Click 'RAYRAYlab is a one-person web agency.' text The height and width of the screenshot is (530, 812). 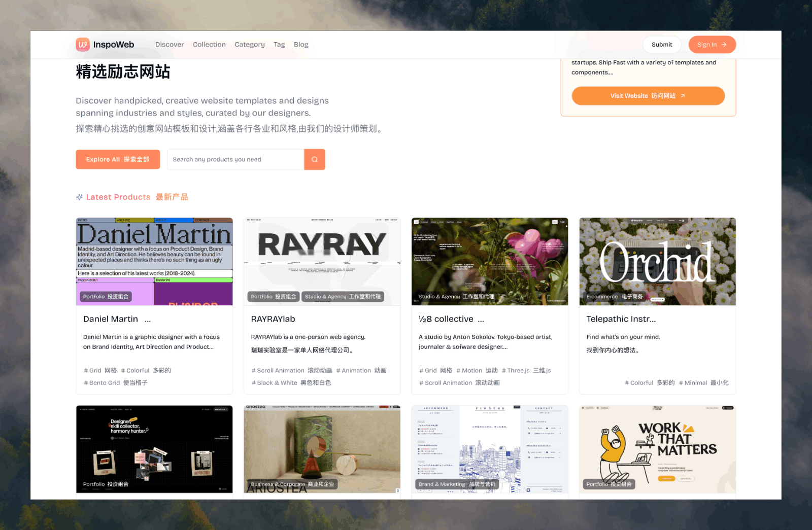(x=308, y=337)
